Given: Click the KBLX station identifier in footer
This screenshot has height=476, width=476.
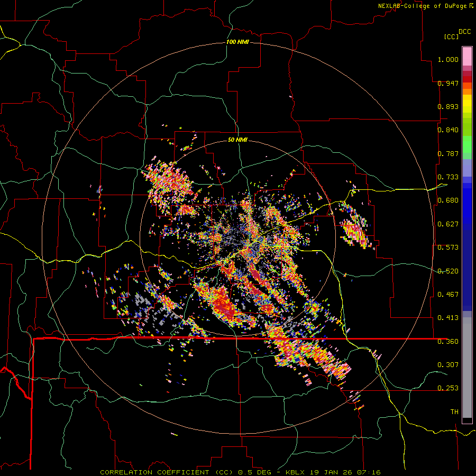Looking at the screenshot, I should click(296, 472).
